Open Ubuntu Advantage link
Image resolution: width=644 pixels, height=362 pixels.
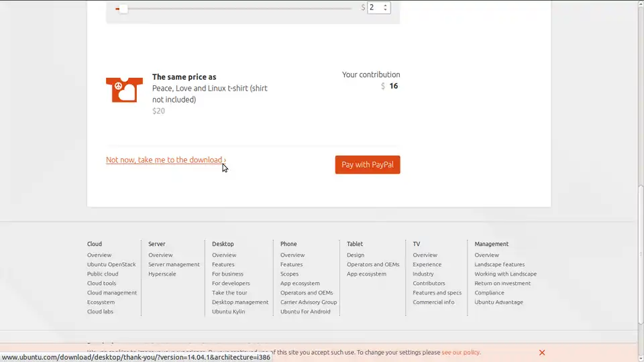click(x=499, y=302)
